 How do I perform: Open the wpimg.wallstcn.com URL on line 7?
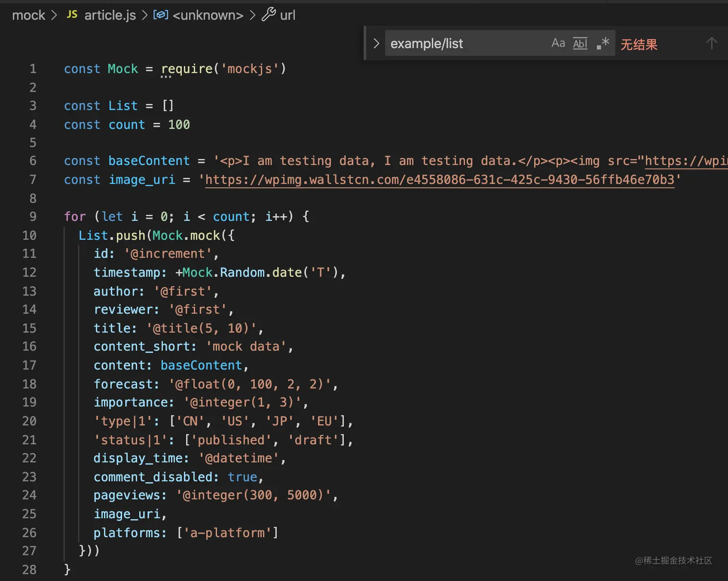tap(440, 180)
